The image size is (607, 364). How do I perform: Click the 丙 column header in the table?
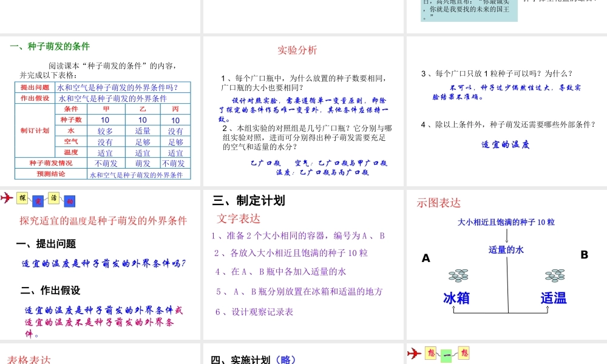(175, 109)
